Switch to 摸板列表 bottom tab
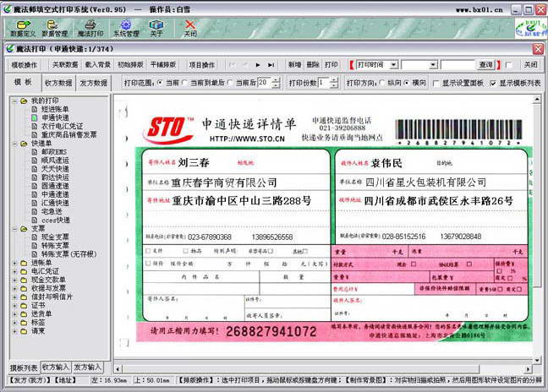Viewport: 548px width, 392px height. click(24, 367)
